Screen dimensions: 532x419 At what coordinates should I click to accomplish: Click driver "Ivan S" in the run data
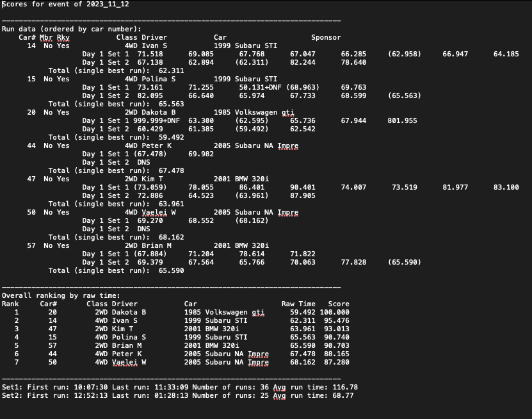point(154,45)
